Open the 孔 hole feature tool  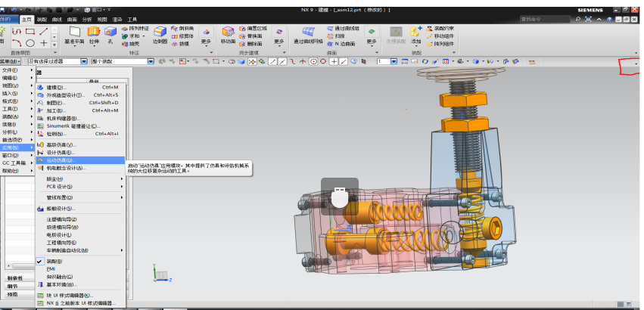tap(110, 36)
